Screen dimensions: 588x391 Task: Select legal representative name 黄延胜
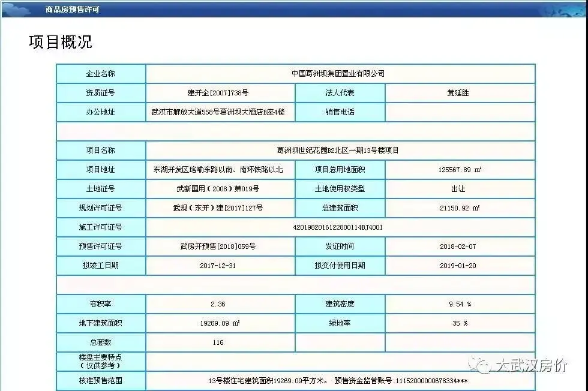[x=458, y=93]
